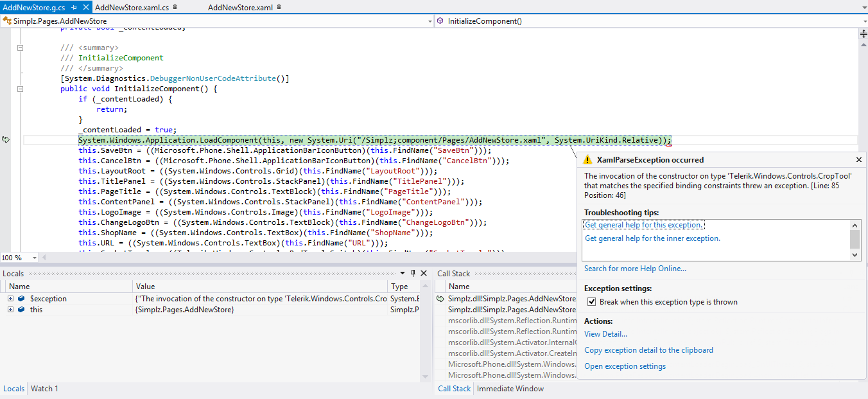This screenshot has height=399, width=868.
Task: Close the AddNewStore.g.cs tab
Action: pos(87,7)
